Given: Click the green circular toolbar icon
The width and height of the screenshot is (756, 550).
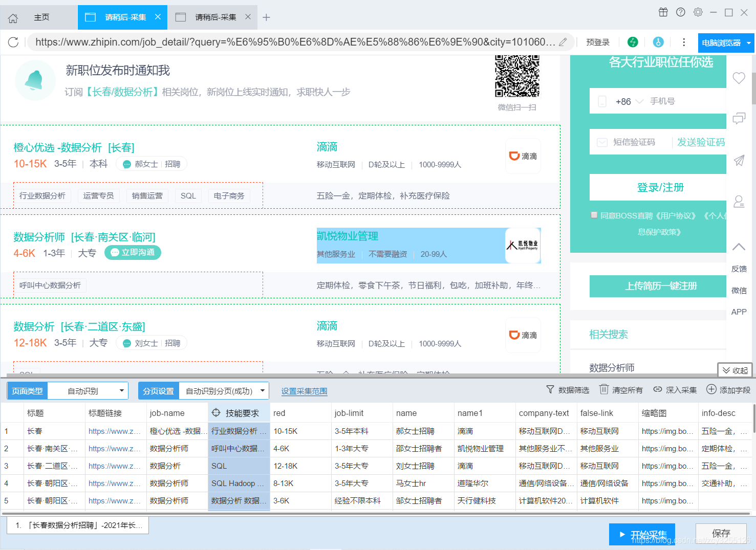Looking at the screenshot, I should (x=633, y=42).
